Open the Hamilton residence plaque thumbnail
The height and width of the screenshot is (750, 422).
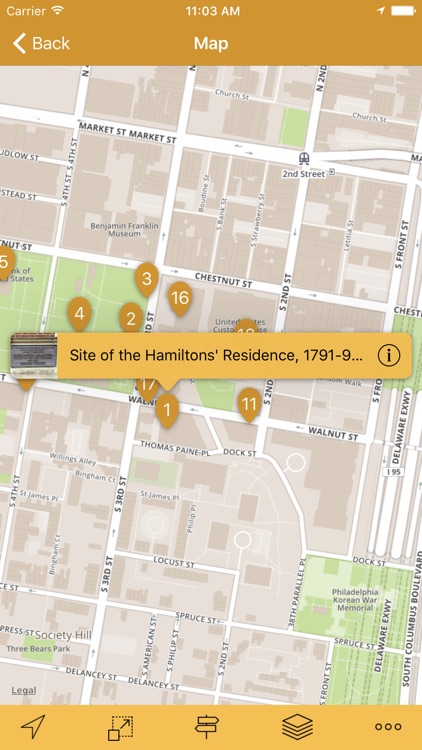34,355
